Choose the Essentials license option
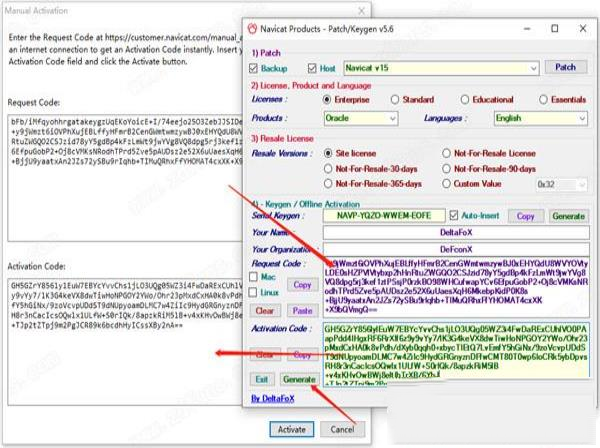 click(543, 100)
